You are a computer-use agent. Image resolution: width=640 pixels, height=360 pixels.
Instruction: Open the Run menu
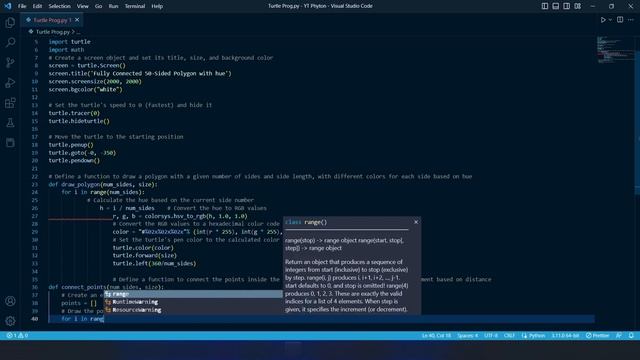[113, 6]
